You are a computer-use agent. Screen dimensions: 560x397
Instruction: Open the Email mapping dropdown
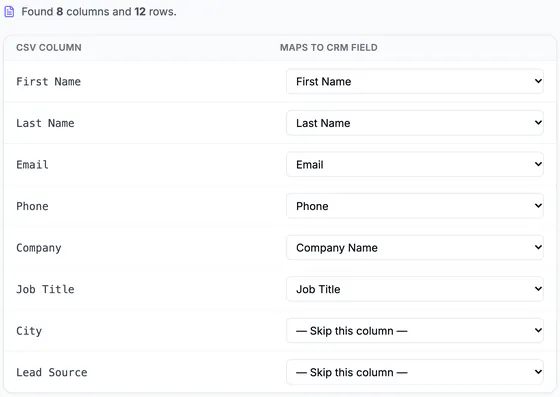pos(415,165)
